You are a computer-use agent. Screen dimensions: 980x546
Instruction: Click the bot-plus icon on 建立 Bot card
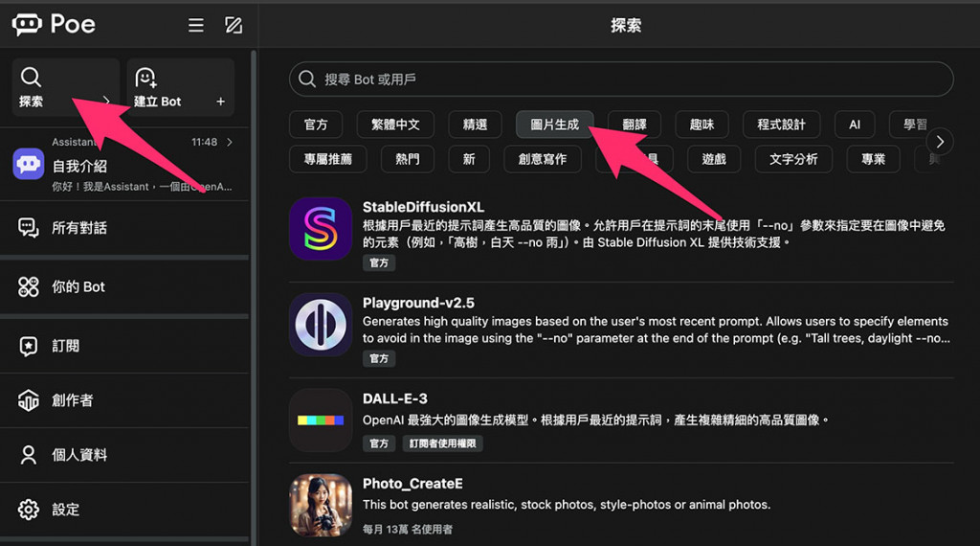click(x=145, y=78)
